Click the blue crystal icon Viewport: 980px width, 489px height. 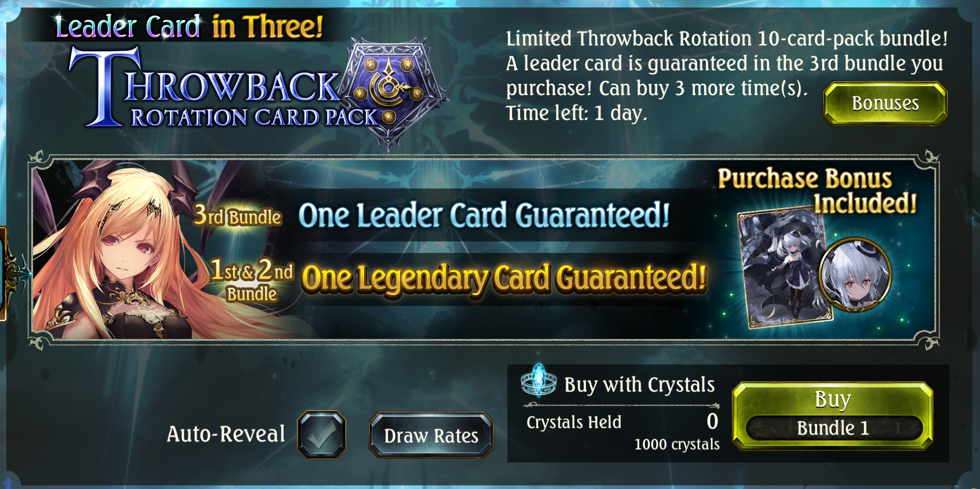(539, 380)
